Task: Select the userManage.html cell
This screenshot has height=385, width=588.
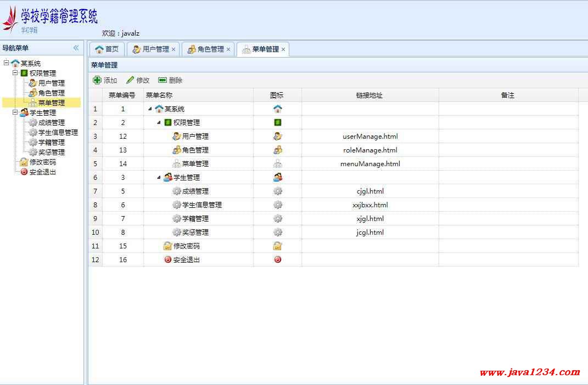Action: (370, 137)
